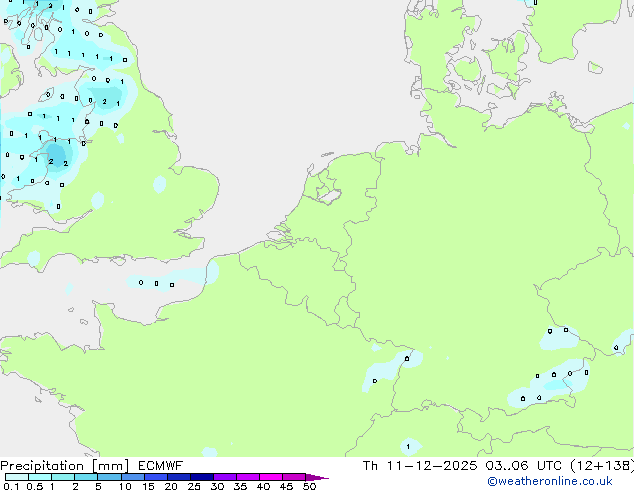Screen dimensions: 634x490
Task: Click the '50' legend scale label
Action: click(x=309, y=486)
